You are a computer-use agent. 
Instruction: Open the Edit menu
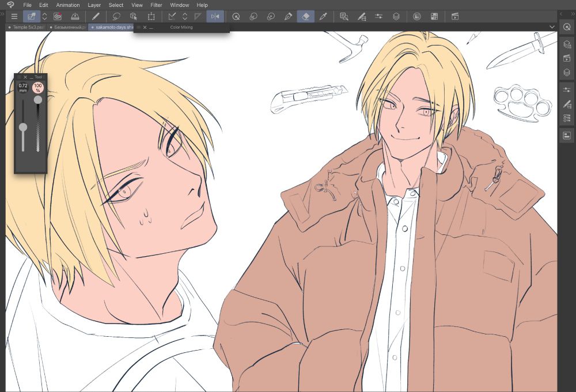44,5
